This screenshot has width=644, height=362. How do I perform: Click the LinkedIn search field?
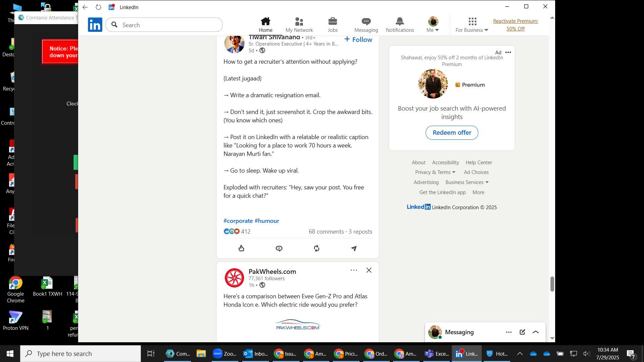pyautogui.click(x=164, y=25)
